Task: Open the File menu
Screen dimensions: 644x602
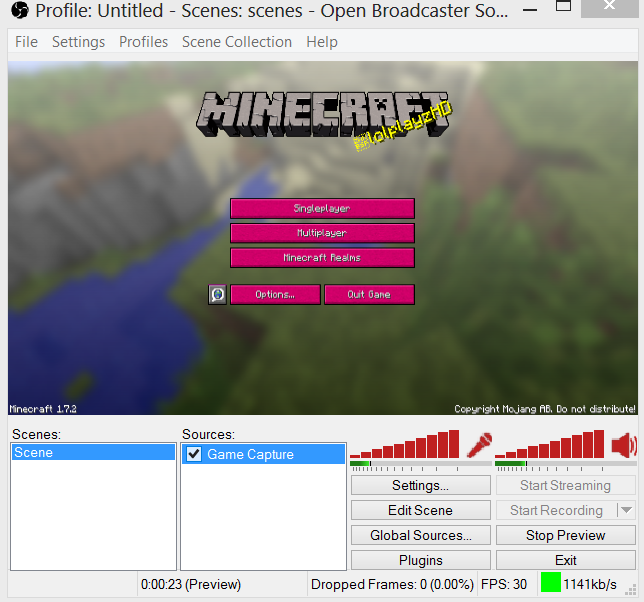Action: [26, 42]
